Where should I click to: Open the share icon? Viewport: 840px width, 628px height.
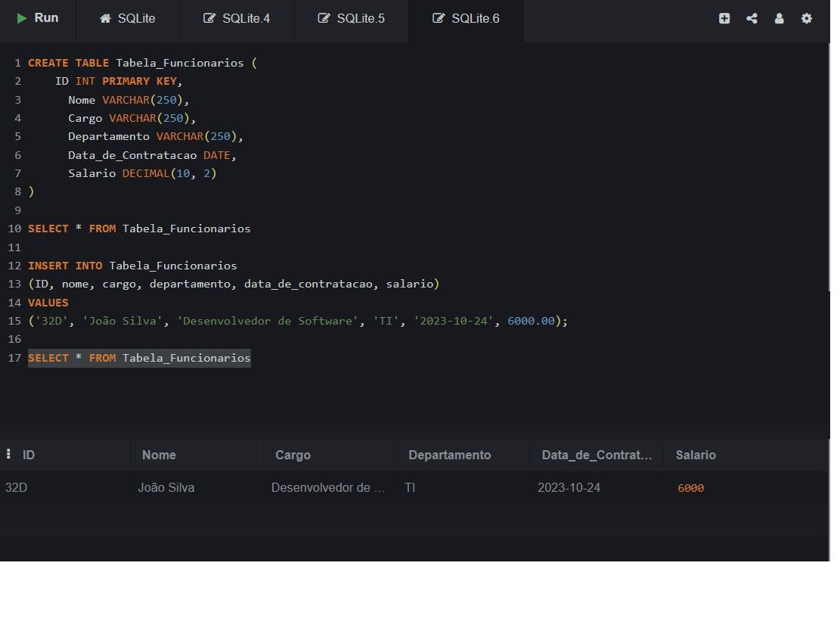[x=752, y=18]
